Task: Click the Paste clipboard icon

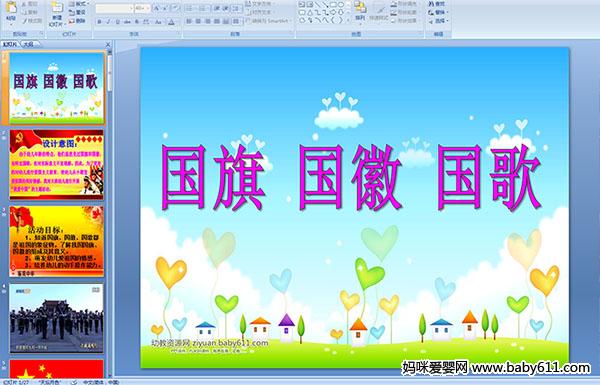Action: 11,8
